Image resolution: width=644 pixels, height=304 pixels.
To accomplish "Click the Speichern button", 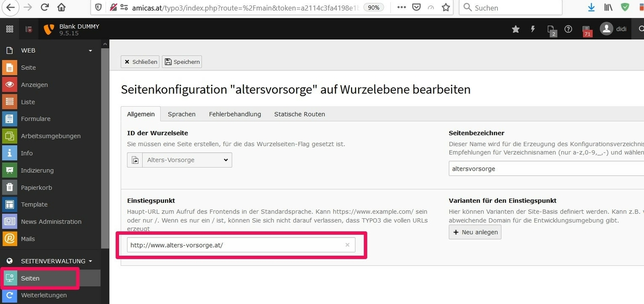I will click(x=182, y=62).
